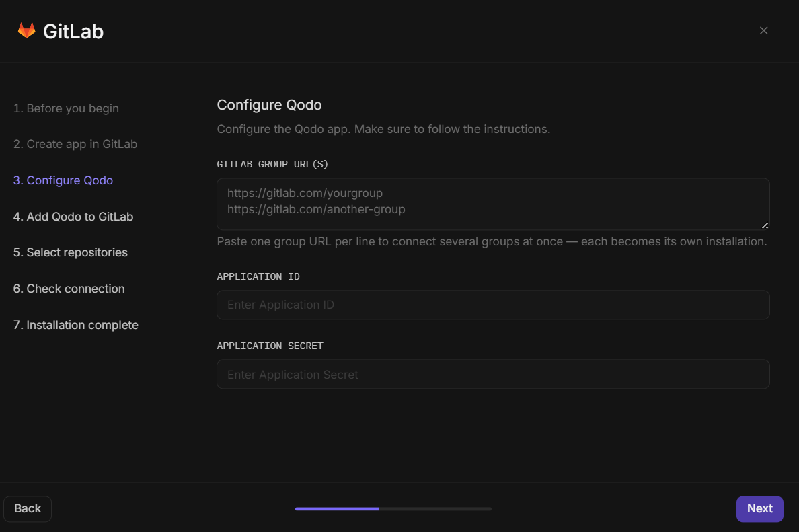Click the APPLICATION SECRET label
This screenshot has width=799, height=532.
click(x=270, y=346)
